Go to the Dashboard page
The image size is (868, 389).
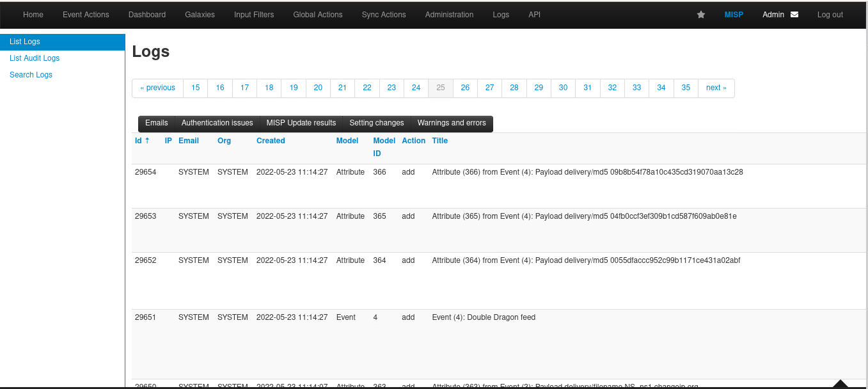pyautogui.click(x=147, y=15)
